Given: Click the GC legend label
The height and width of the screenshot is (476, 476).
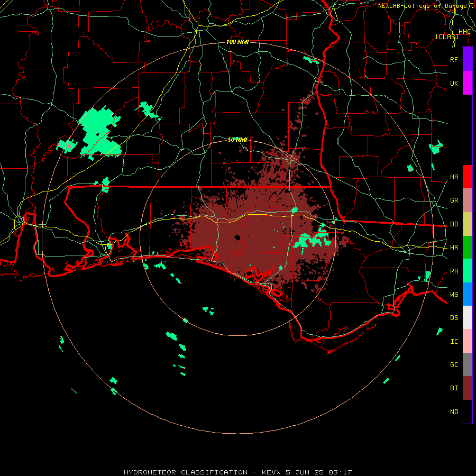Looking at the screenshot, I should pyautogui.click(x=454, y=365).
